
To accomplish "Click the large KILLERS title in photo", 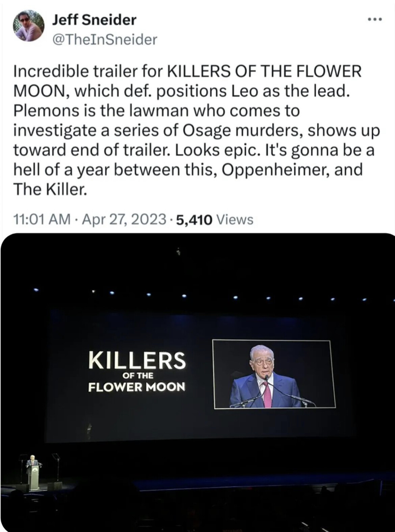I will pyautogui.click(x=137, y=360).
